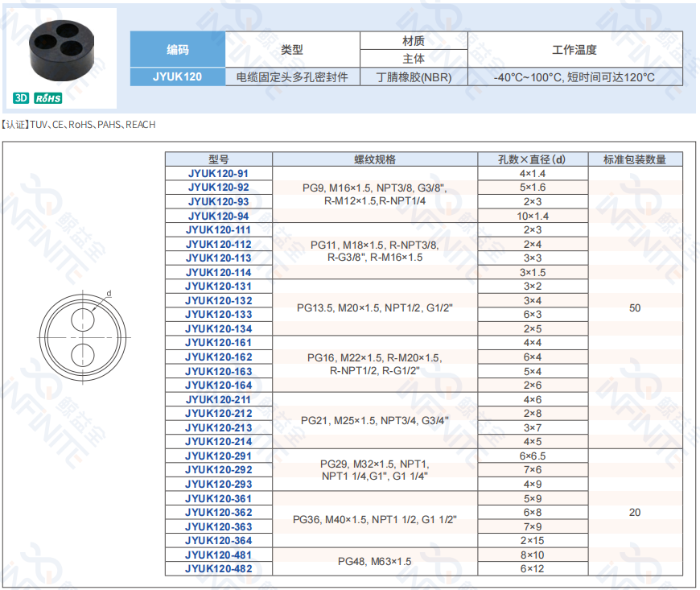Image resolution: width=700 pixels, height=590 pixels.
Task: Go to model JYUK120-293
Action: [x=218, y=484]
